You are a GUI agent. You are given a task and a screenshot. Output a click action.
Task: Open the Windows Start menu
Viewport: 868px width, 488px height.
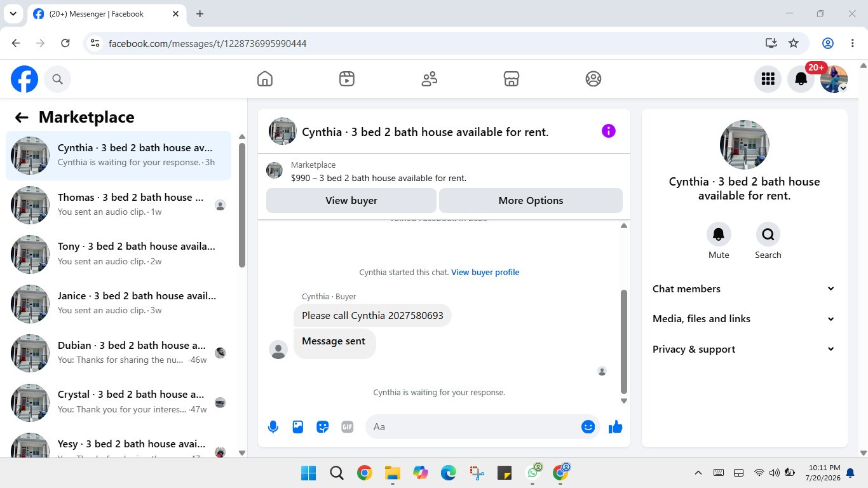pos(309,473)
